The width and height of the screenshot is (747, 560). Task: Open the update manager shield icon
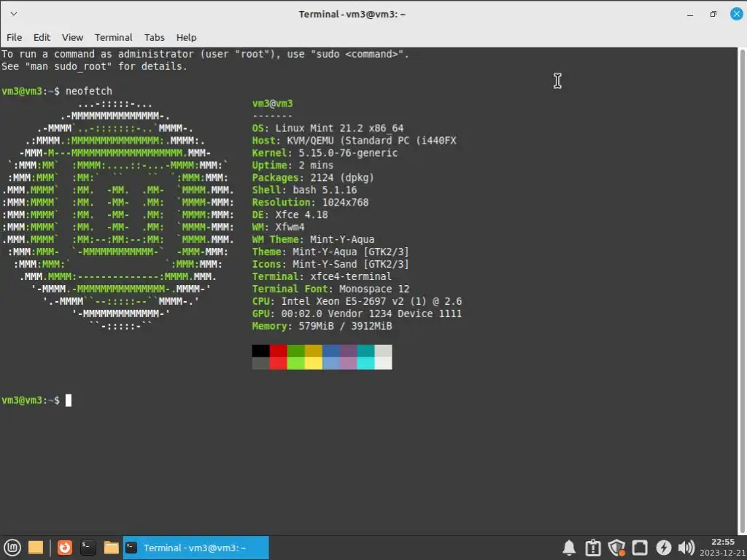[x=616, y=548]
